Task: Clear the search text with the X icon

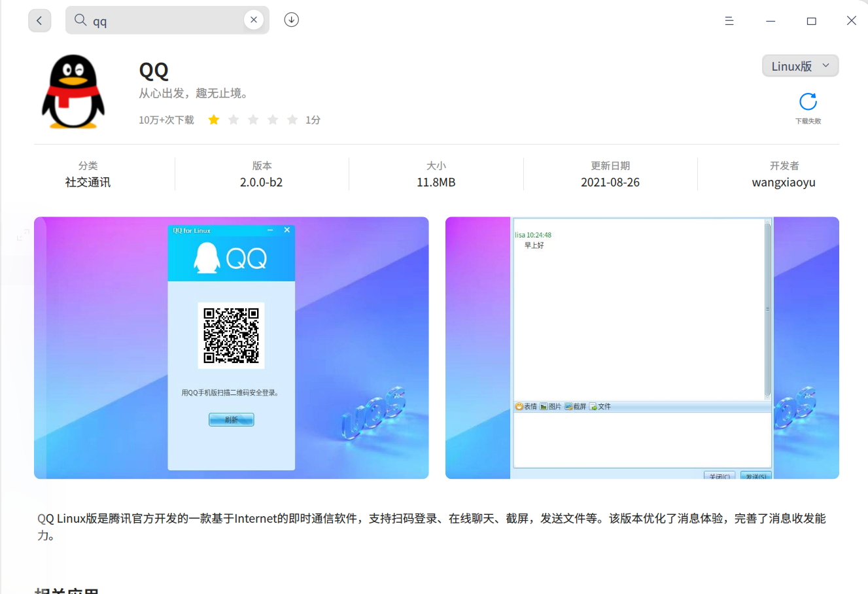Action: (x=254, y=20)
